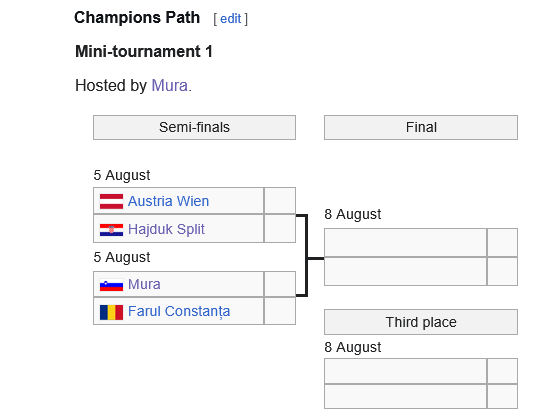Click the first empty Third place team cell
The width and height of the screenshot is (541, 416).
click(x=405, y=371)
